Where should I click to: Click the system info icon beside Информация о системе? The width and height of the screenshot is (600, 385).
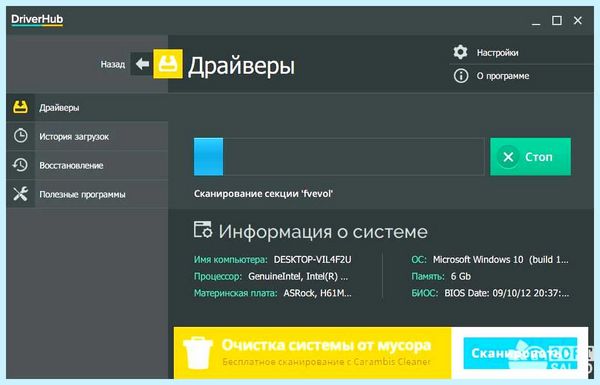(x=203, y=230)
